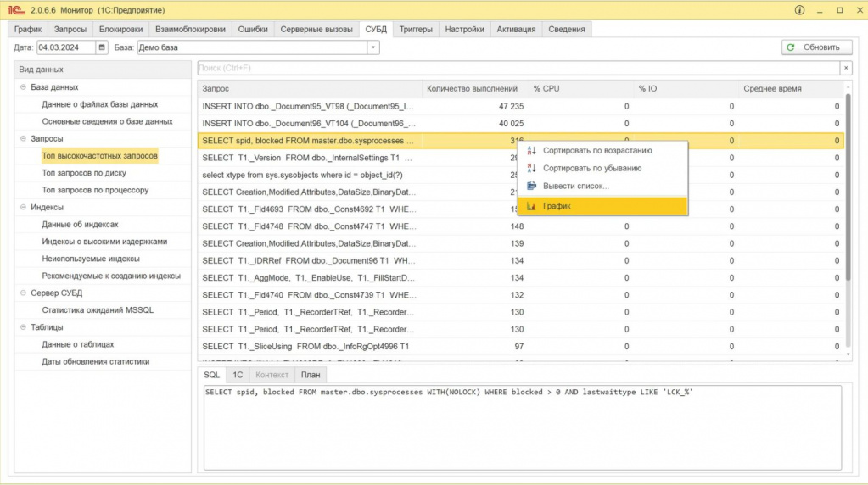Switch to the 1C tab below the table
This screenshot has width=868, height=485.
(238, 375)
